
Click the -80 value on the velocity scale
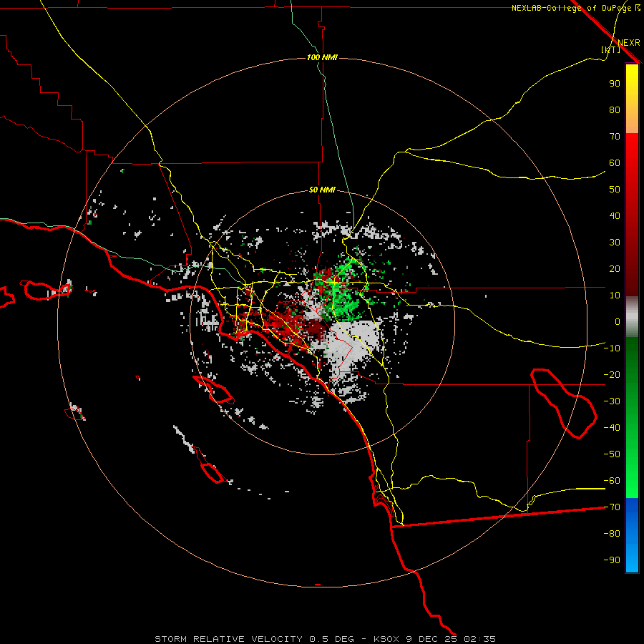[x=613, y=534]
